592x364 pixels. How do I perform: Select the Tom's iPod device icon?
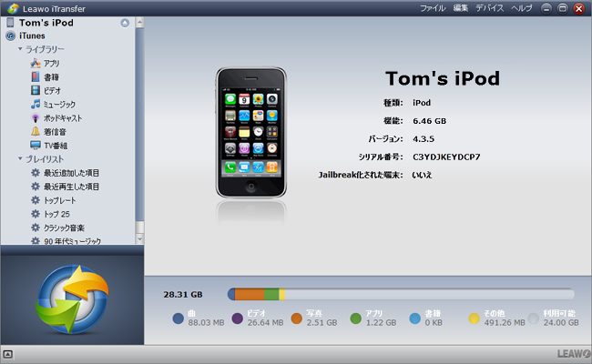pos(11,22)
